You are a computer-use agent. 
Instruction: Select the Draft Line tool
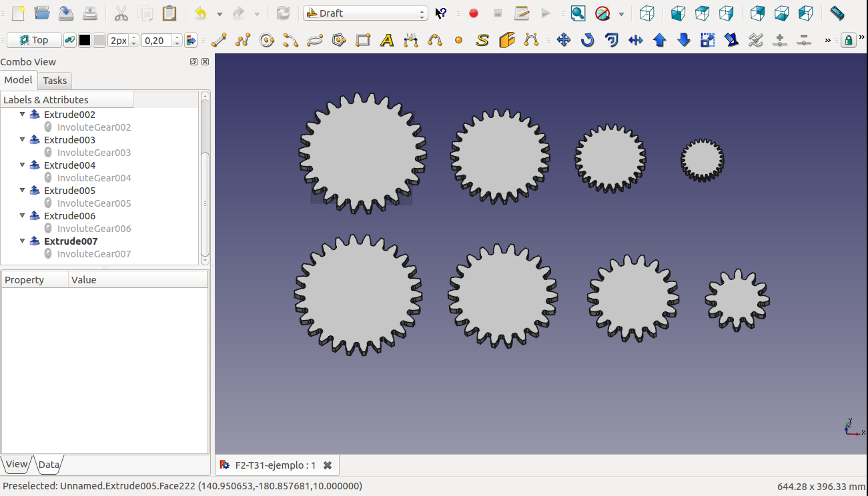pos(219,41)
